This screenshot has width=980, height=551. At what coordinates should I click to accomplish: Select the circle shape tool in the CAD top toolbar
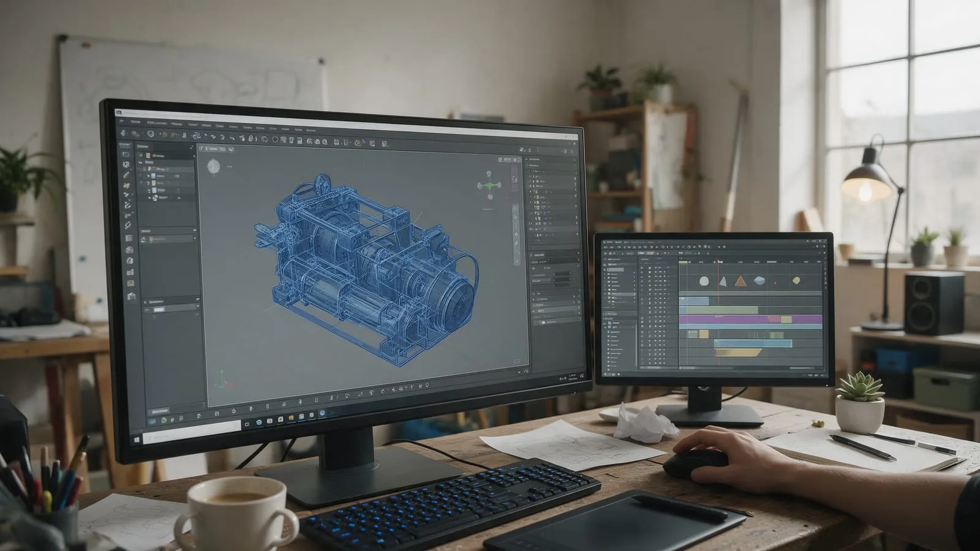275,139
